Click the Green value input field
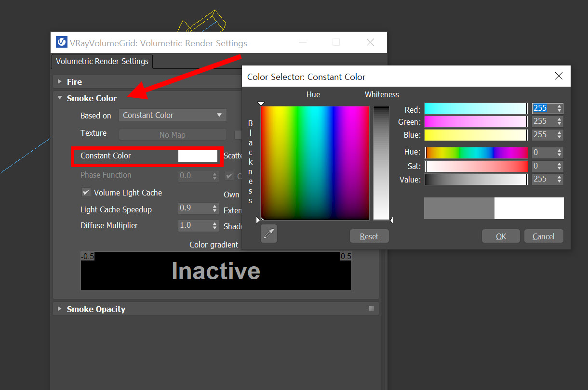 543,121
